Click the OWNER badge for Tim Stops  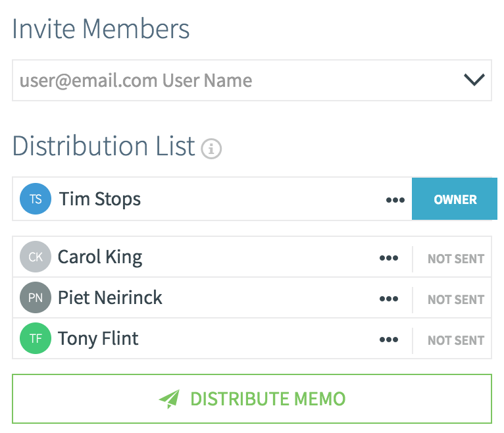tap(455, 199)
